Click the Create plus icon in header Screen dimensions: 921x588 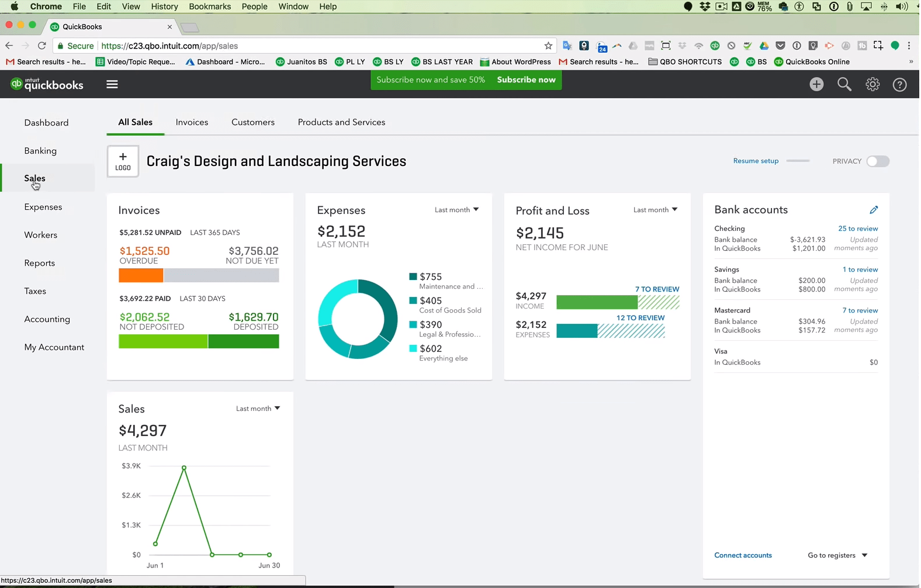(816, 84)
